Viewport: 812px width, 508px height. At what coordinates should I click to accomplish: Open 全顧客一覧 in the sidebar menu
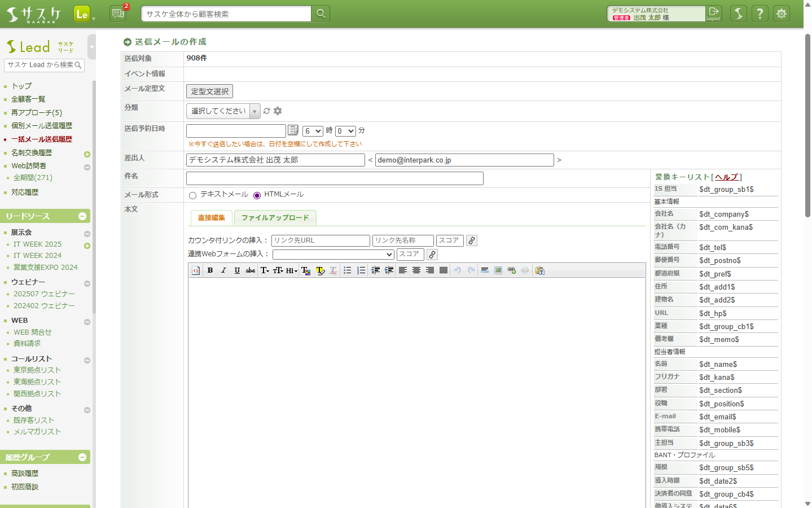click(28, 99)
